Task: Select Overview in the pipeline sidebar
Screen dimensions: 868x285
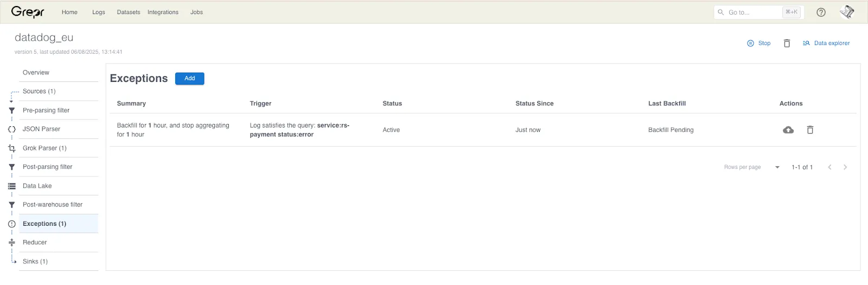Action: click(59, 73)
